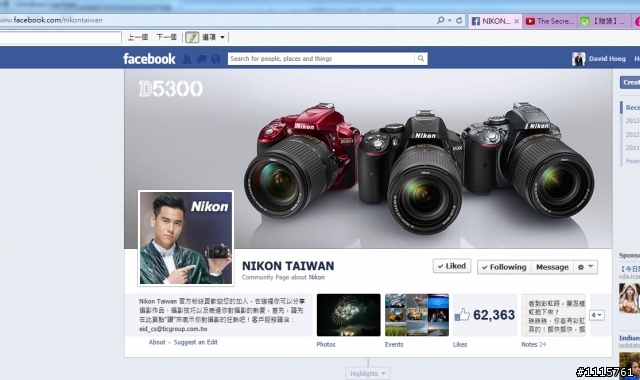The width and height of the screenshot is (640, 380).
Task: Open the messages icon in the Facebook header
Action: 201,59
